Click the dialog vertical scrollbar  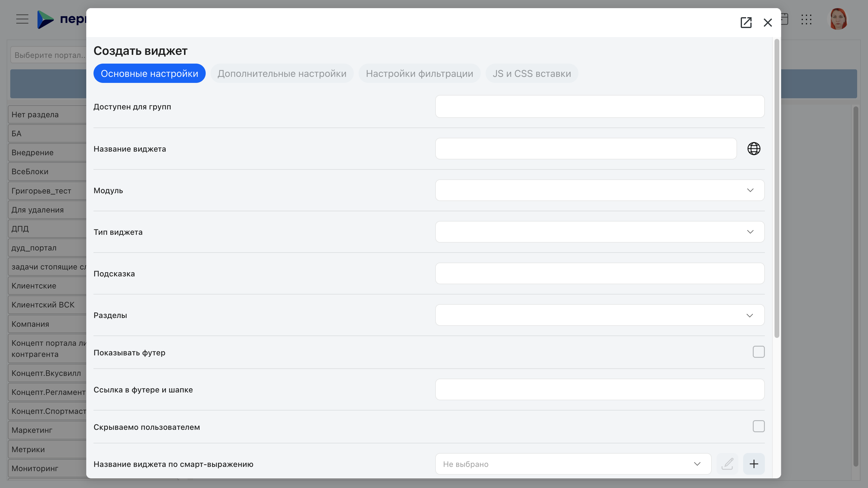(x=777, y=189)
